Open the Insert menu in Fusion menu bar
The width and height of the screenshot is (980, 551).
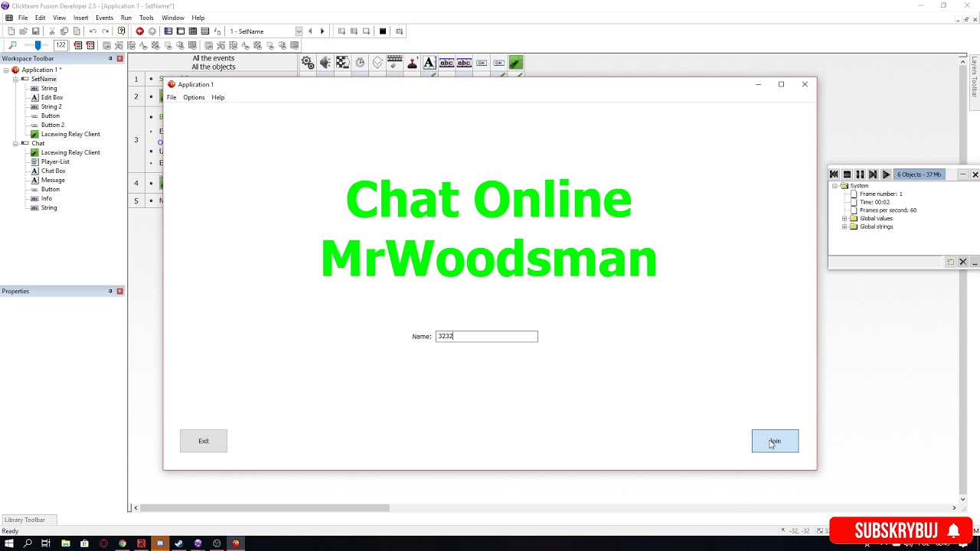[80, 18]
